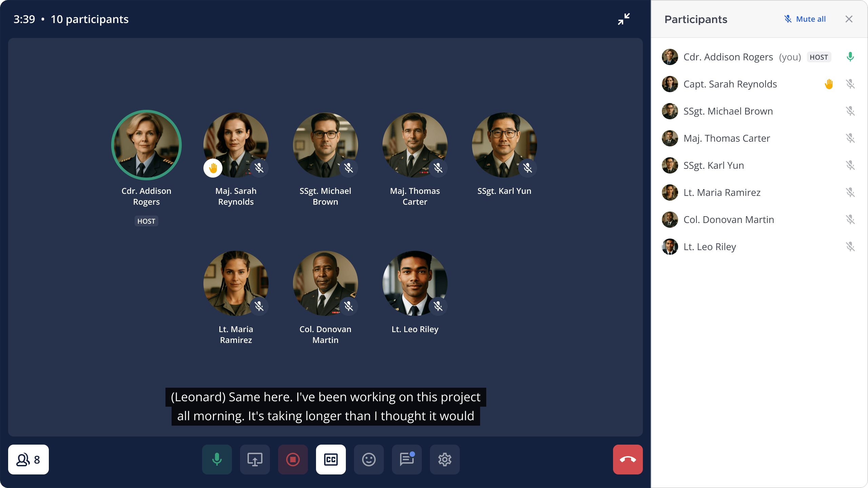
Task: Collapse the meeting to a smaller window
Action: tap(624, 19)
